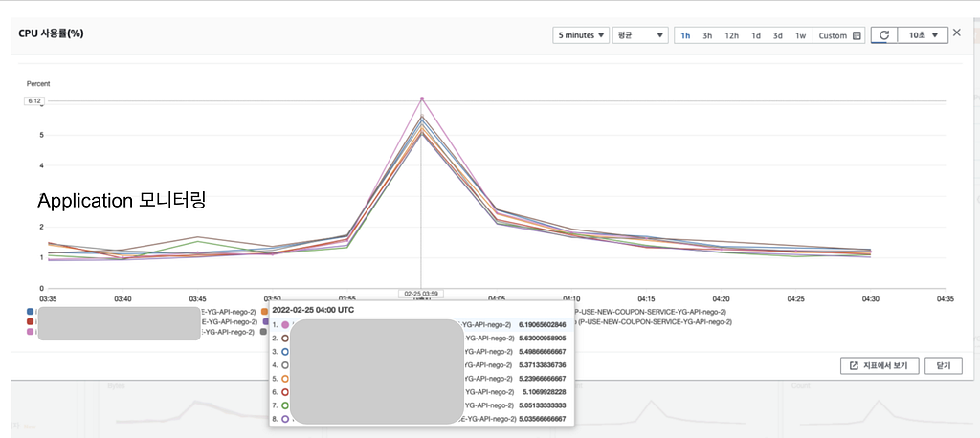980x438 pixels.
Task: Open the 5 minutes period dropdown
Action: [x=581, y=35]
